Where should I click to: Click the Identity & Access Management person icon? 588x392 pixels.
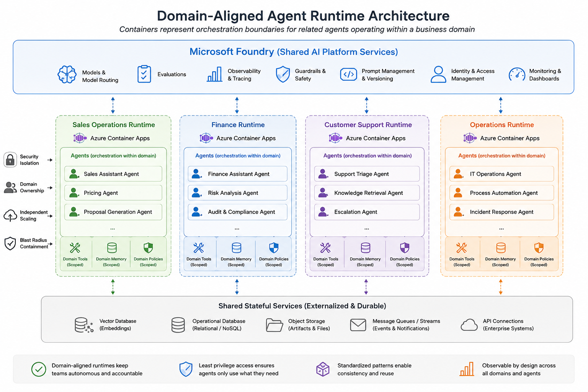click(438, 74)
